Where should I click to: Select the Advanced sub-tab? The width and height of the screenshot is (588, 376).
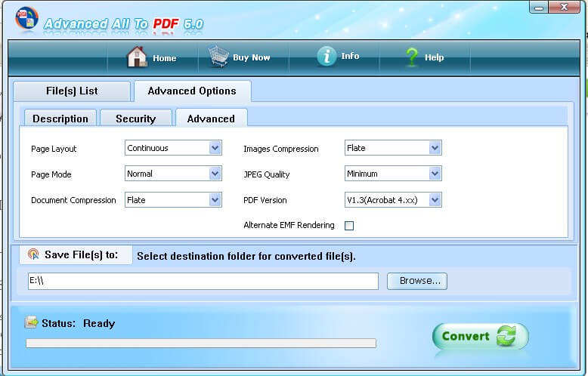tap(211, 118)
